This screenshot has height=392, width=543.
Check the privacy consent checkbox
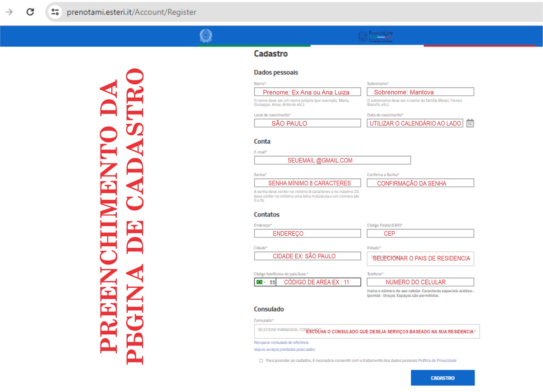point(261,361)
